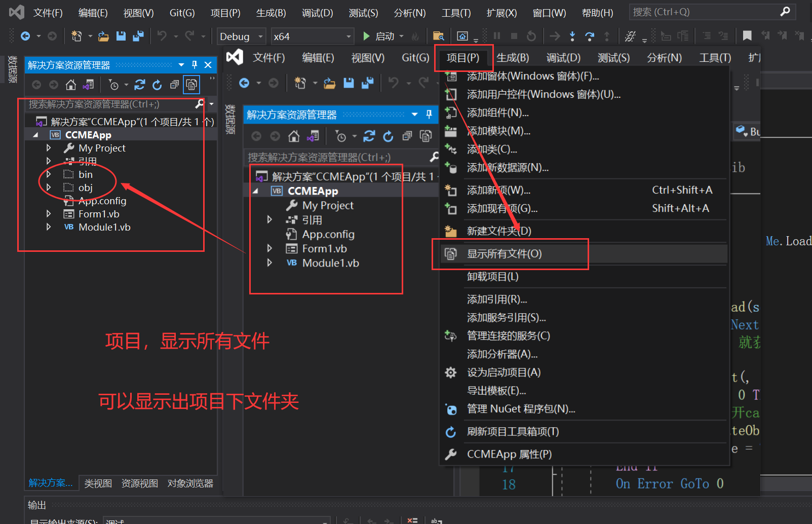The width and height of the screenshot is (812, 524).
Task: Open 工具(T) in the top main menu bar
Action: [456, 13]
